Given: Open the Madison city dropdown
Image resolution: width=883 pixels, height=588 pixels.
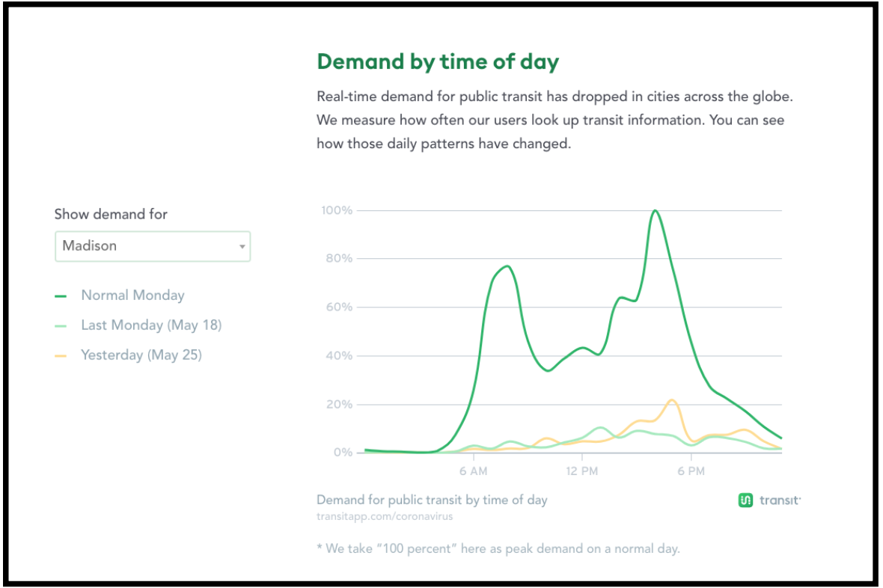Looking at the screenshot, I should pyautogui.click(x=153, y=246).
